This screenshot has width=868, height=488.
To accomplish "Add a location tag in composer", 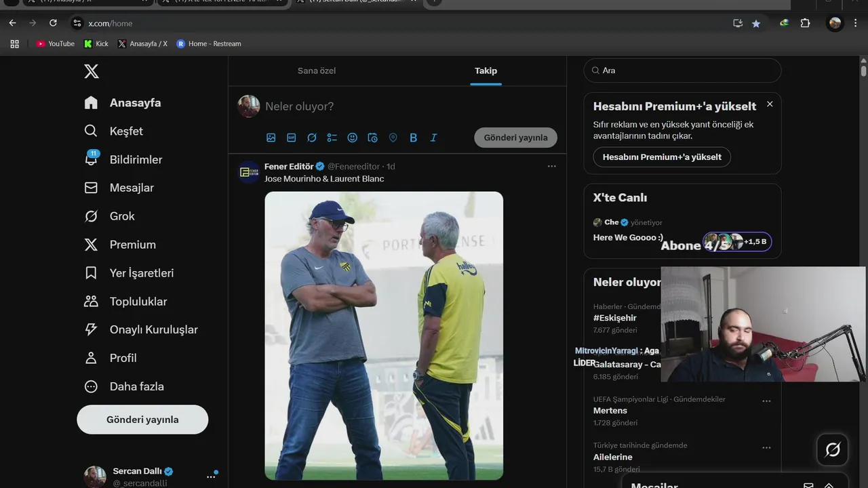I will coord(393,138).
